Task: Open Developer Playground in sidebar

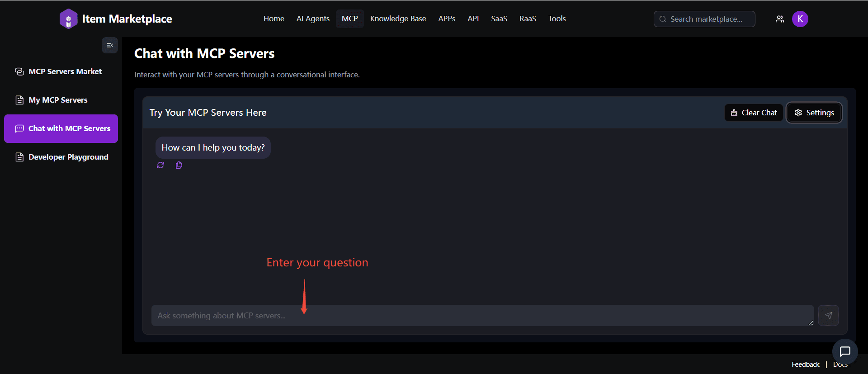Action: tap(61, 157)
